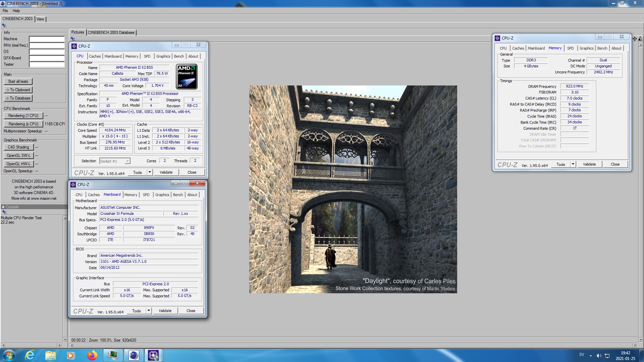Click the move cross icon in picture viewer

coord(635,39)
